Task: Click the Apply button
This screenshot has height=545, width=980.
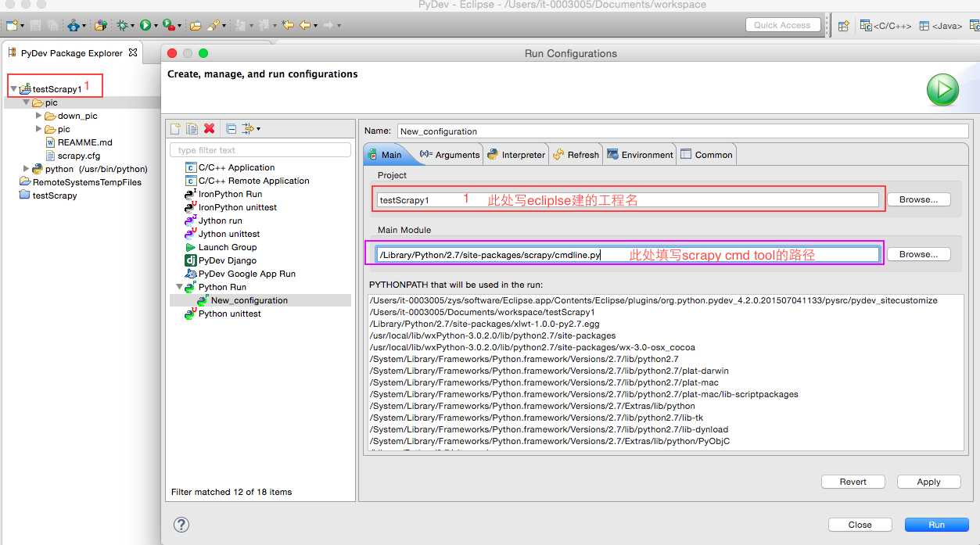Action: point(928,482)
